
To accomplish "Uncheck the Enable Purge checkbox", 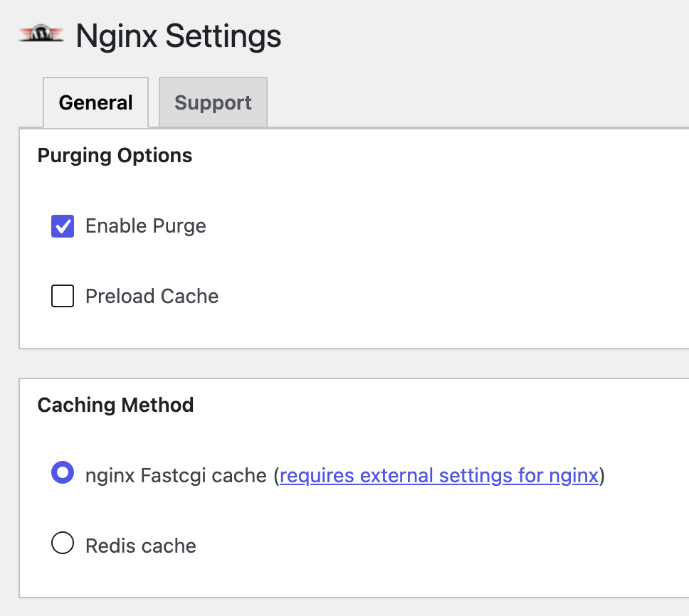I will tap(63, 226).
